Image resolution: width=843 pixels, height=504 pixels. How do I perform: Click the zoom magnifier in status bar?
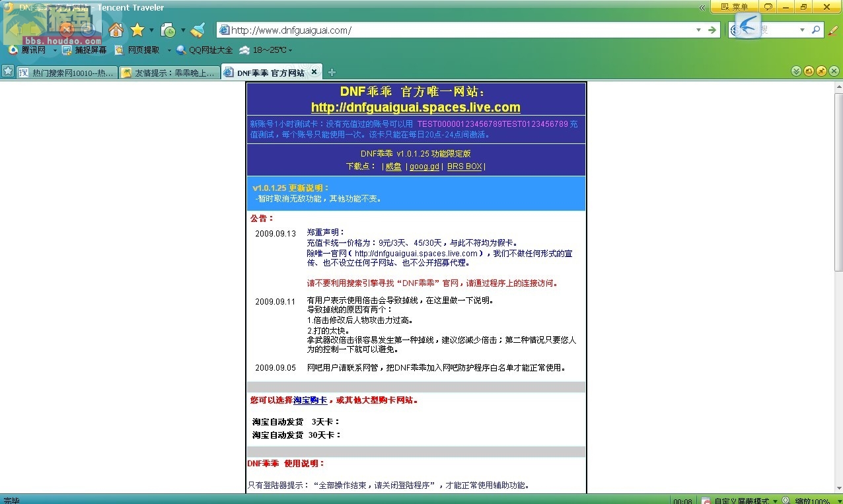pyautogui.click(x=786, y=500)
